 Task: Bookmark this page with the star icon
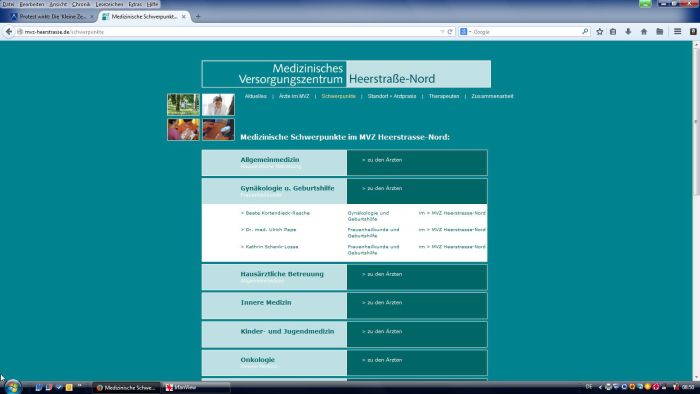[600, 32]
